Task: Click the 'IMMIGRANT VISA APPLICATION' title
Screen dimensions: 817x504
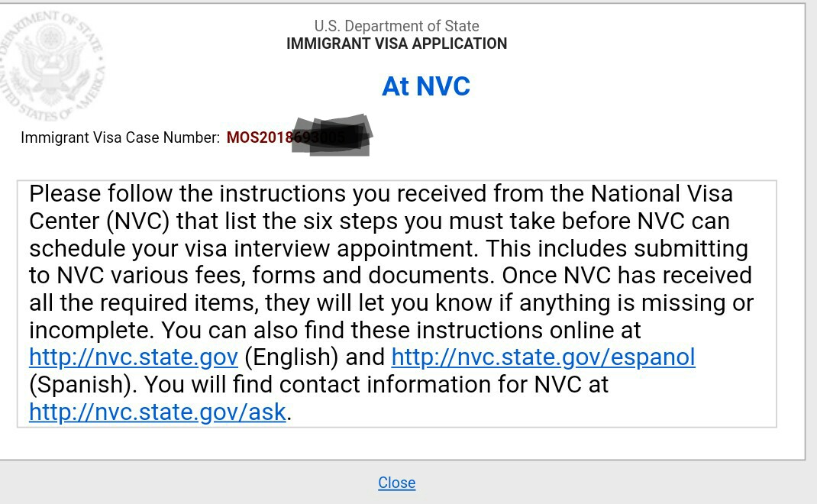Action: click(396, 44)
